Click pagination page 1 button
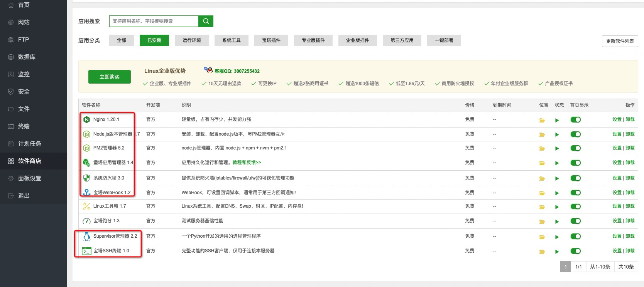Screen dimensions: 644x287 click(x=565, y=267)
